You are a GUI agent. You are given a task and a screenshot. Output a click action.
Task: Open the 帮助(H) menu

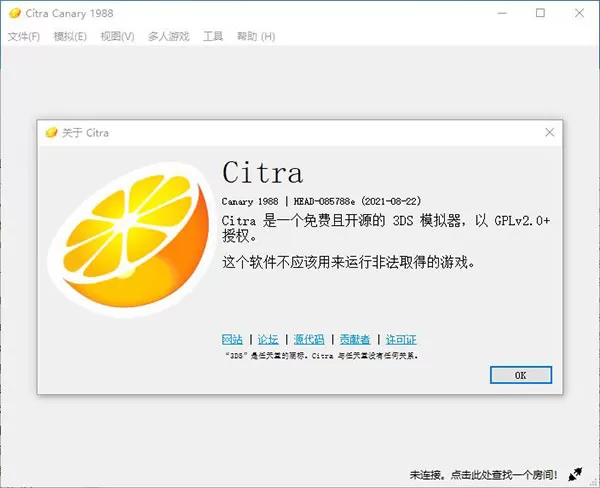[256, 36]
